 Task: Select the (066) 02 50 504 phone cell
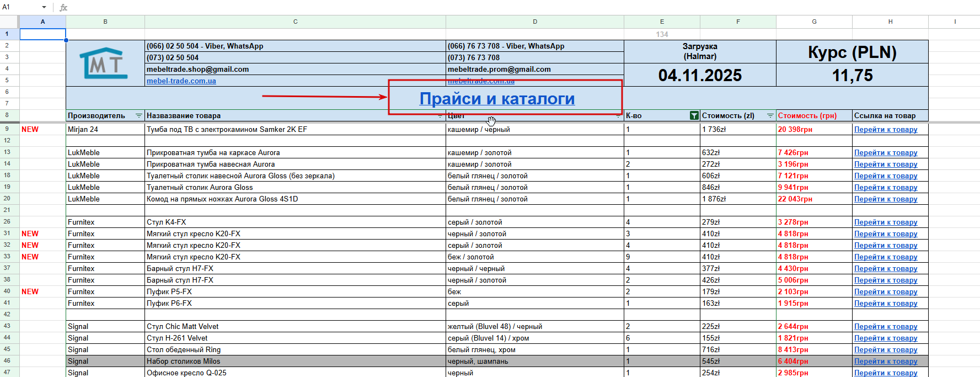click(295, 46)
